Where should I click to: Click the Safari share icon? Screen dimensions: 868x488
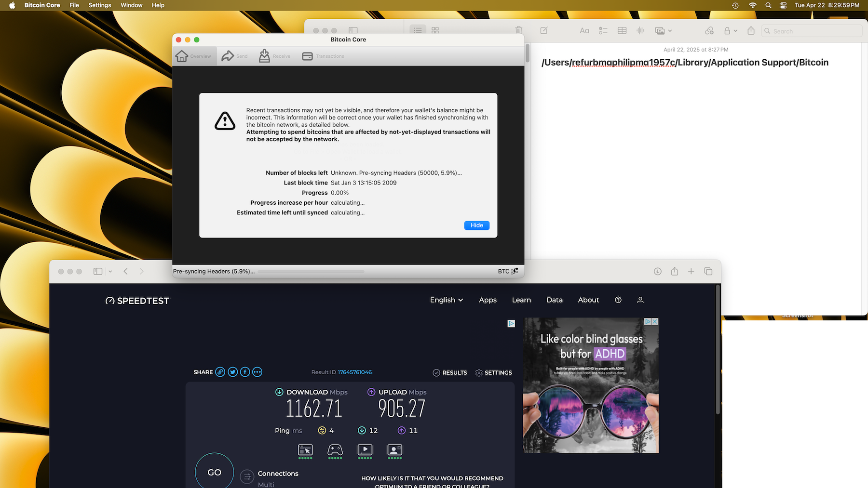[675, 271]
